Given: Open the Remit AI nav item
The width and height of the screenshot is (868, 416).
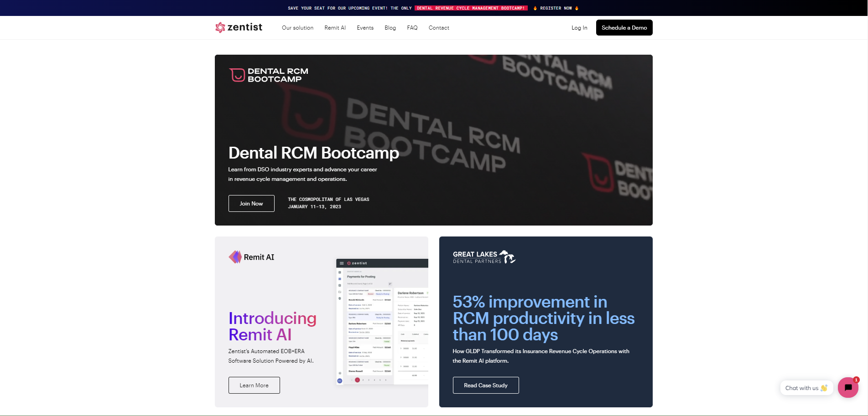Looking at the screenshot, I should 335,28.
